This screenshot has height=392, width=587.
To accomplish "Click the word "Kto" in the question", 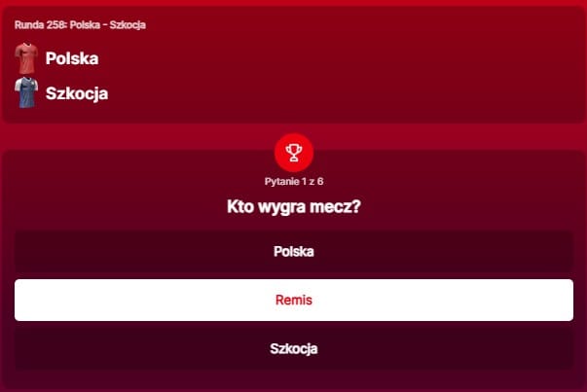I will pos(240,206).
